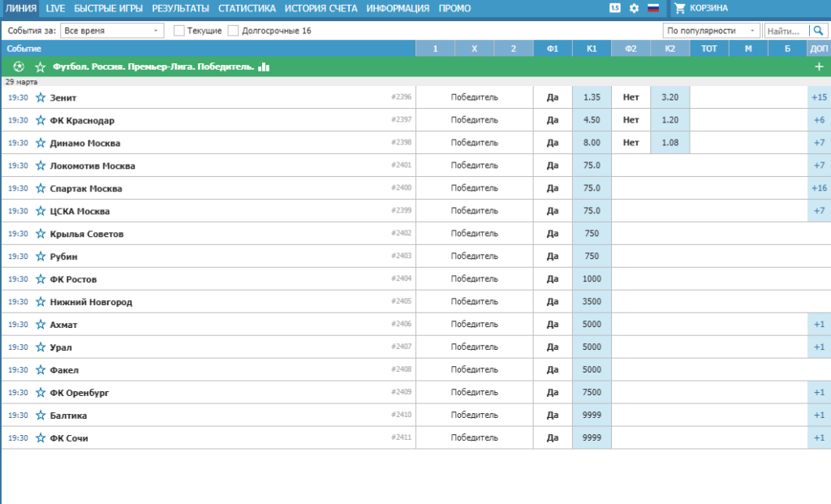The image size is (831, 504).
Task: Switch to LIVE tab
Action: [x=55, y=8]
